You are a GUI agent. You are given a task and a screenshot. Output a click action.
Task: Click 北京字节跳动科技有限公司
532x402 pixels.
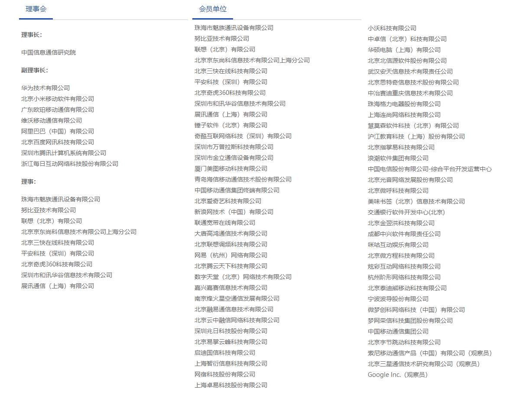tap(404, 342)
